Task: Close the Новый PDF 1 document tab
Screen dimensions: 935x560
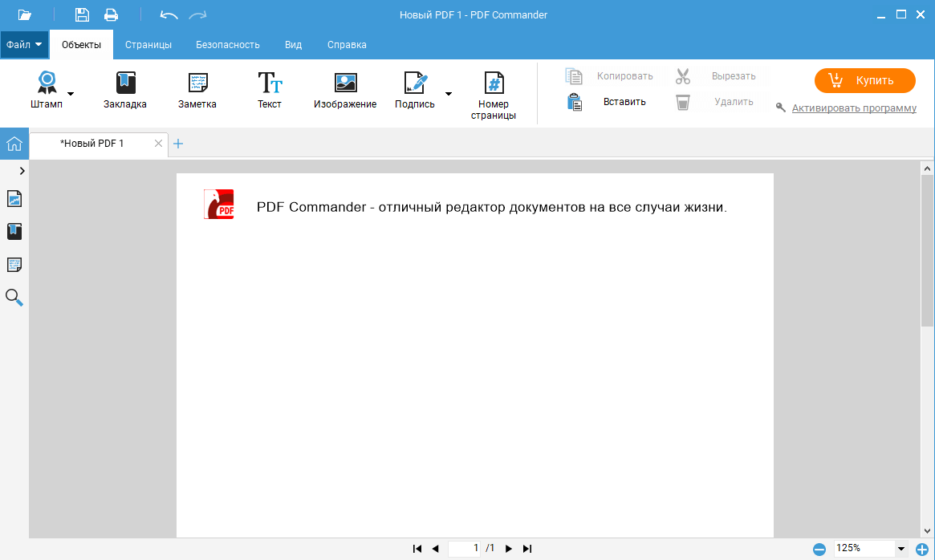Action: 158,144
